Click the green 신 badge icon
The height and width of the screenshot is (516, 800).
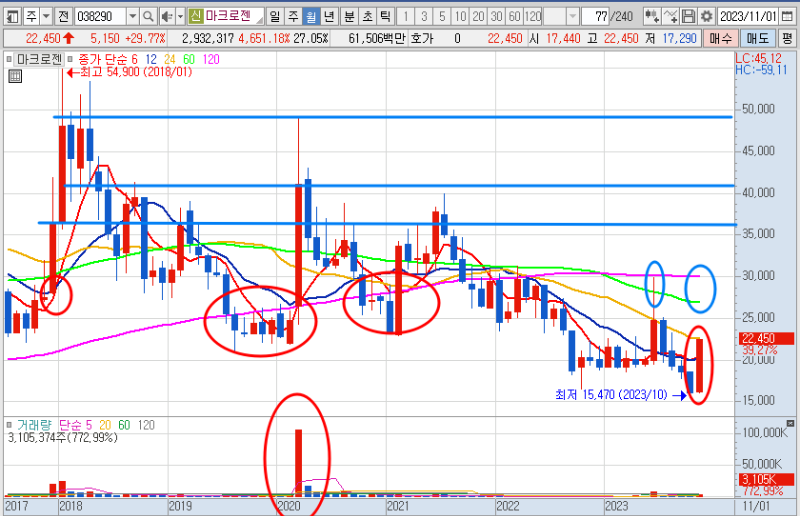(195, 16)
